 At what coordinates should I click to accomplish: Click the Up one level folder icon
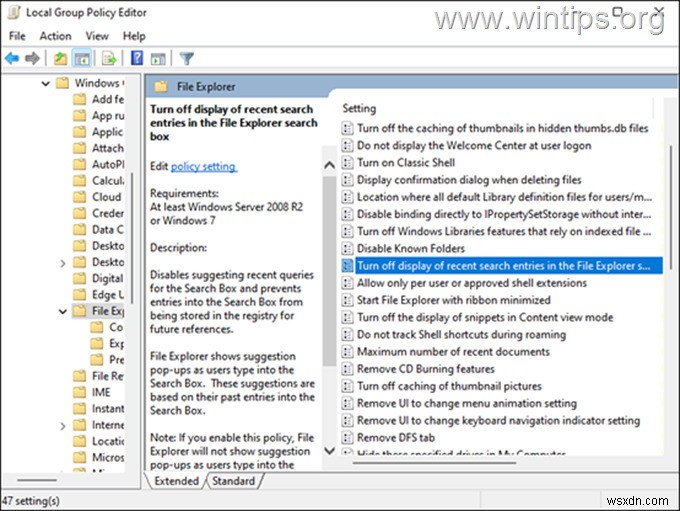click(60, 58)
